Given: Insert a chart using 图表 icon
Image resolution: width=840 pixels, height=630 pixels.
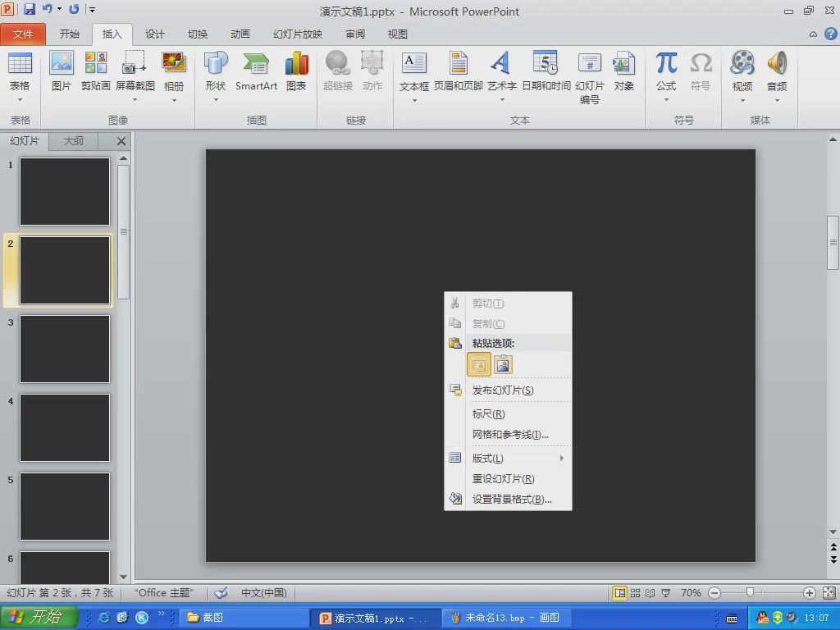Looking at the screenshot, I should pos(296,71).
